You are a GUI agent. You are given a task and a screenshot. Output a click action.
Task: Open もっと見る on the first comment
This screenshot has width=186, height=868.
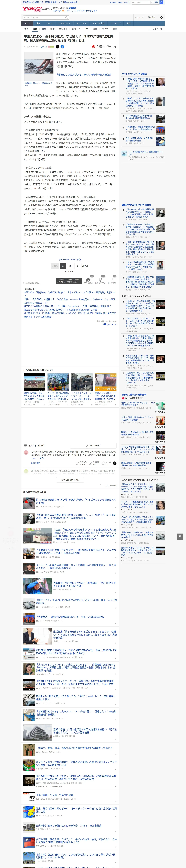click(x=38, y=458)
